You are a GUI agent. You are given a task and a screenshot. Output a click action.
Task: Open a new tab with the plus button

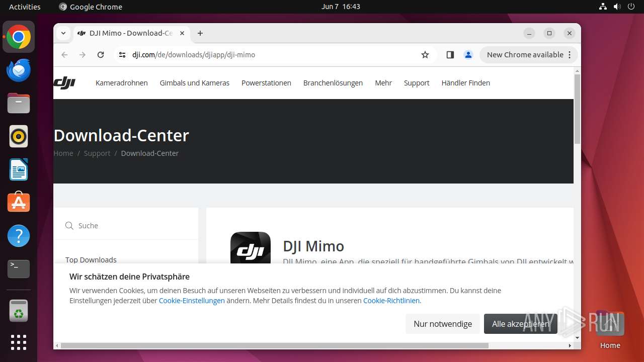(200, 33)
